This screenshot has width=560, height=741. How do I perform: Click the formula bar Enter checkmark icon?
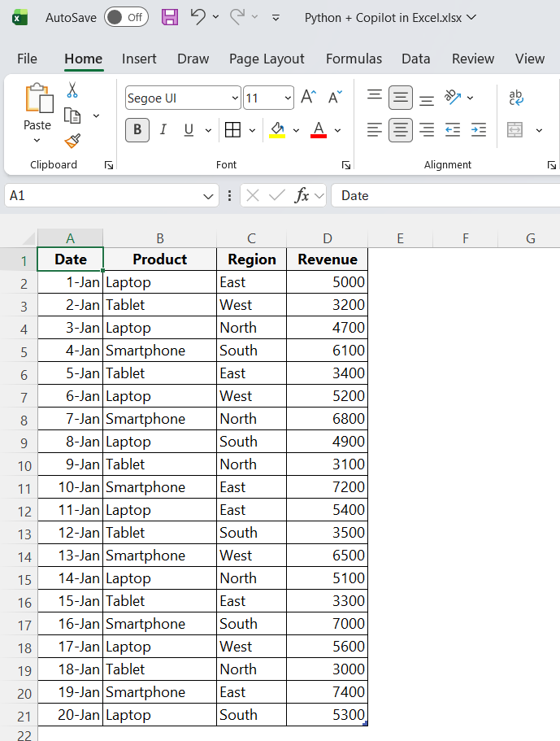pyautogui.click(x=276, y=195)
